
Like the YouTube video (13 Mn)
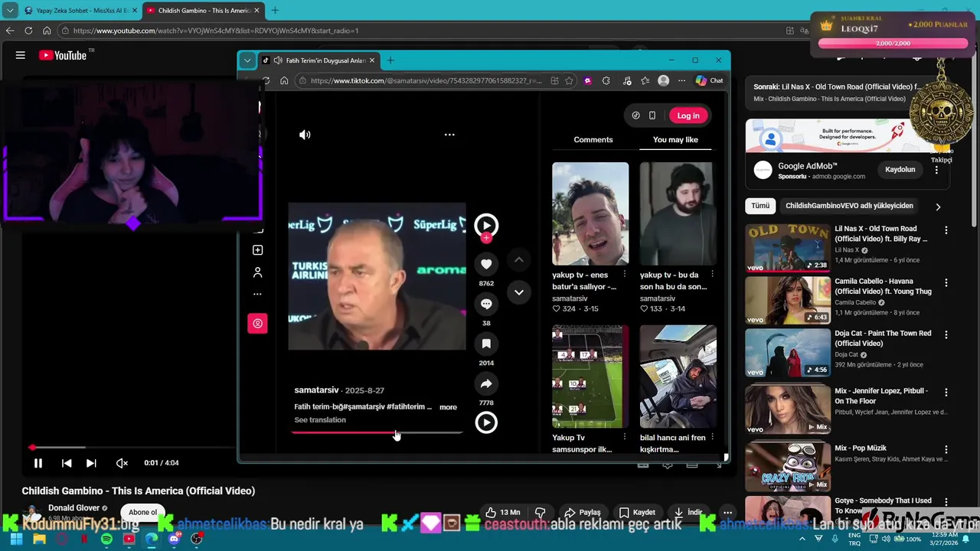(503, 512)
